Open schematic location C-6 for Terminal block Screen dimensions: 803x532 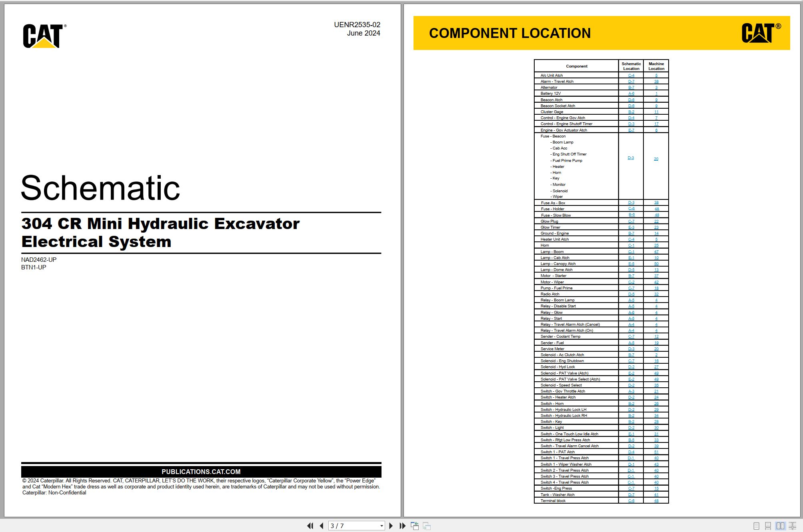click(x=631, y=501)
